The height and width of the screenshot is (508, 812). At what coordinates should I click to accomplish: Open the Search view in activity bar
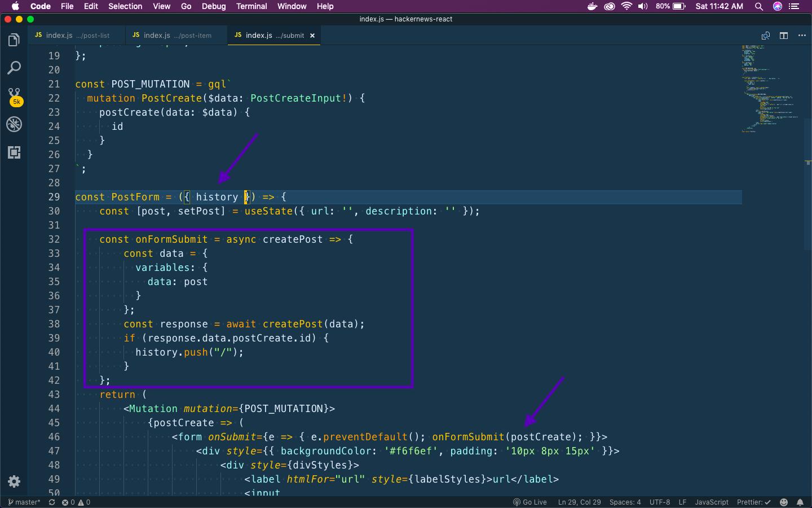pos(14,68)
